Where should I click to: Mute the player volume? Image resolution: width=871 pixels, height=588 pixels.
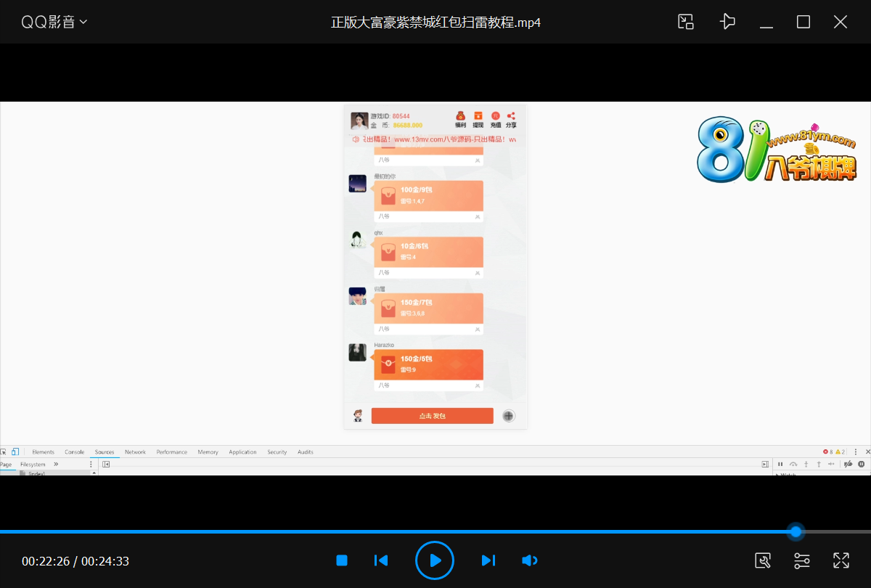click(x=530, y=560)
